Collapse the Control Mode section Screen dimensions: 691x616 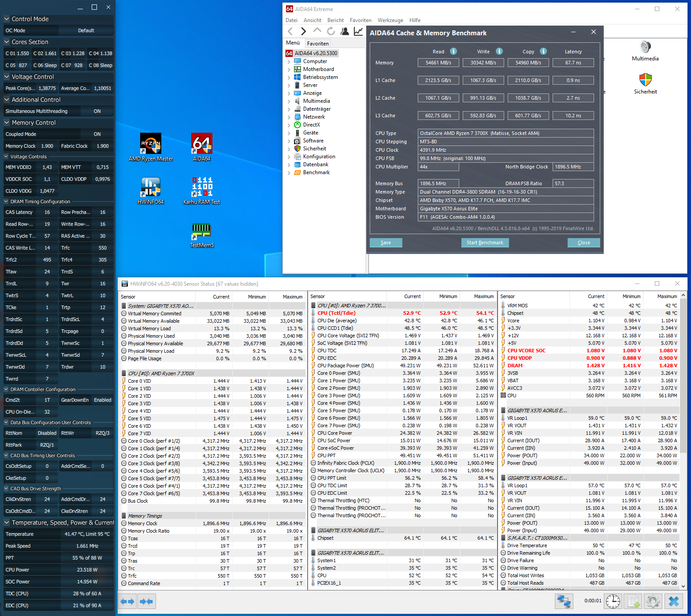(x=7, y=19)
